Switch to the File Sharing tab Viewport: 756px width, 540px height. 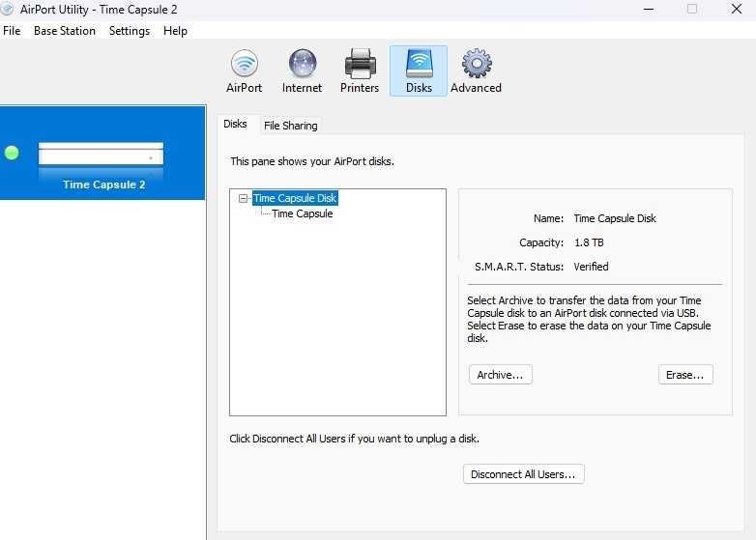tap(291, 126)
